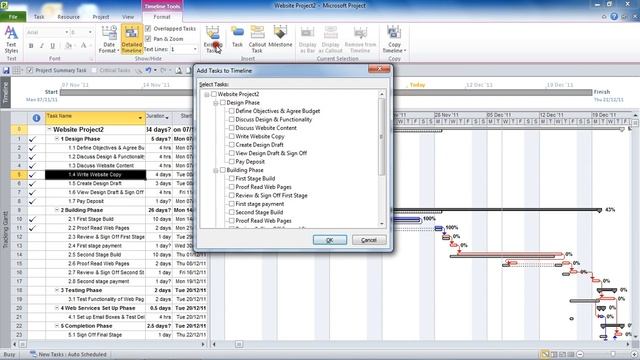Image resolution: width=640 pixels, height=360 pixels.
Task: Open the File tab
Action: click(x=13, y=17)
